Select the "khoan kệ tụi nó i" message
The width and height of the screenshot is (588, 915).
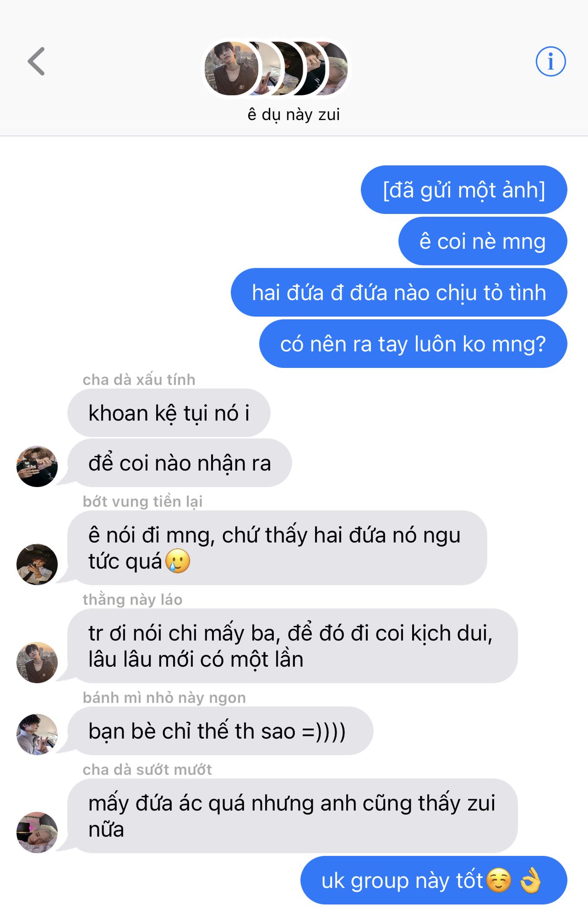(x=169, y=413)
